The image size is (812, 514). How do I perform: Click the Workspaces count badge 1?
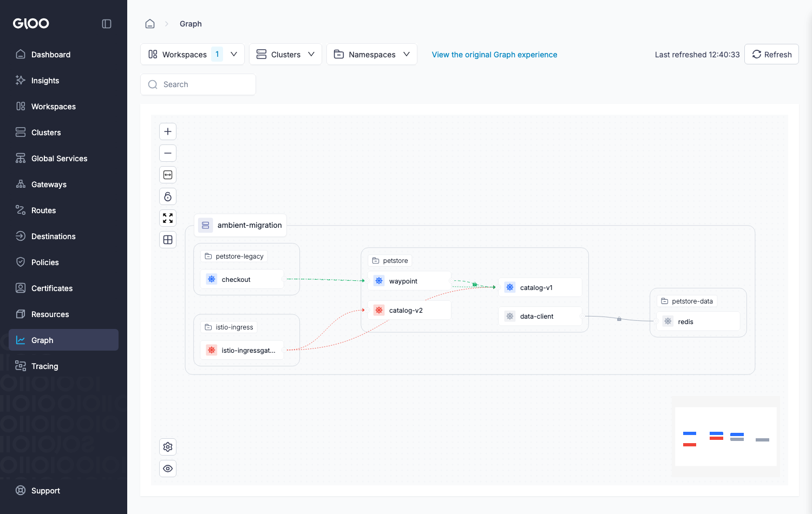click(x=217, y=54)
